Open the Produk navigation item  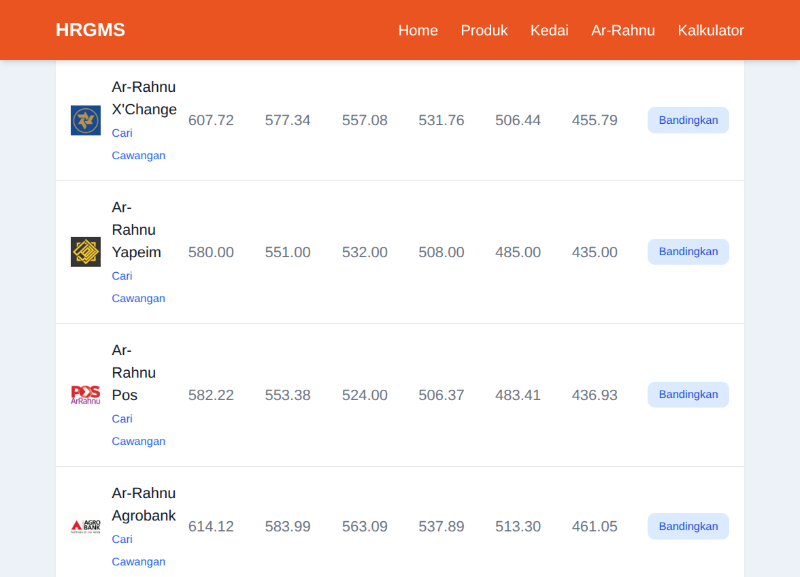click(x=484, y=30)
